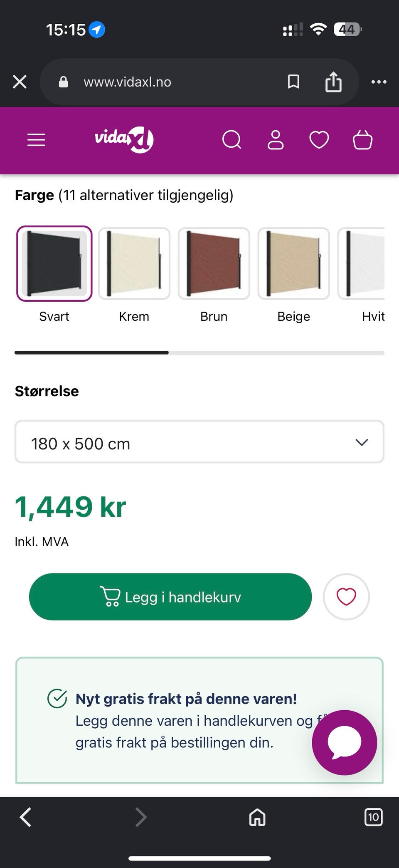Image resolution: width=399 pixels, height=868 pixels.
Task: Select the Svart color option
Action: (x=54, y=263)
